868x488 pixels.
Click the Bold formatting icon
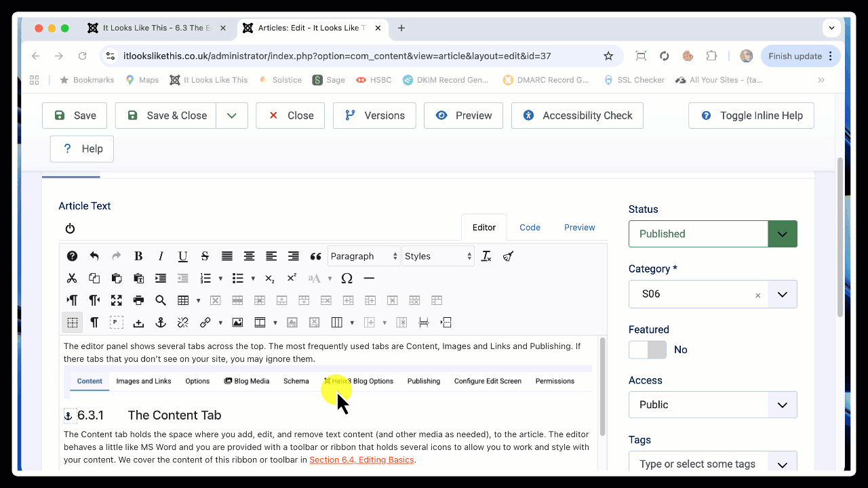coord(138,256)
